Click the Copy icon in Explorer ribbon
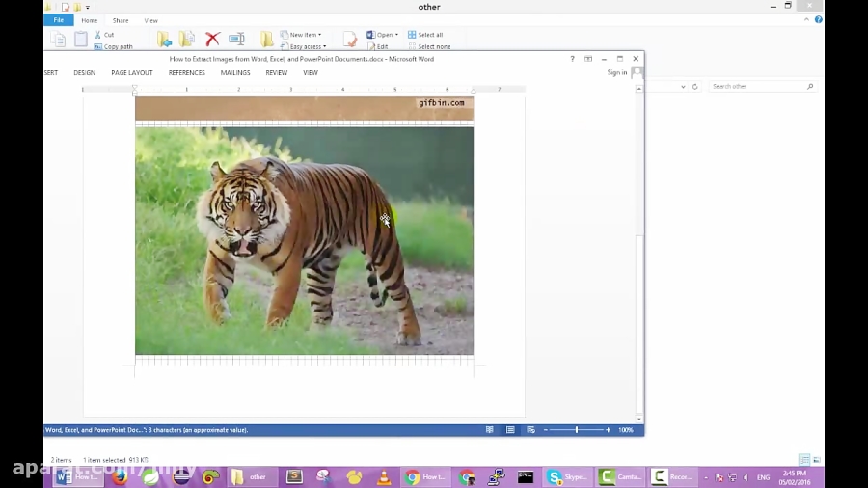The image size is (868, 488). pos(58,39)
